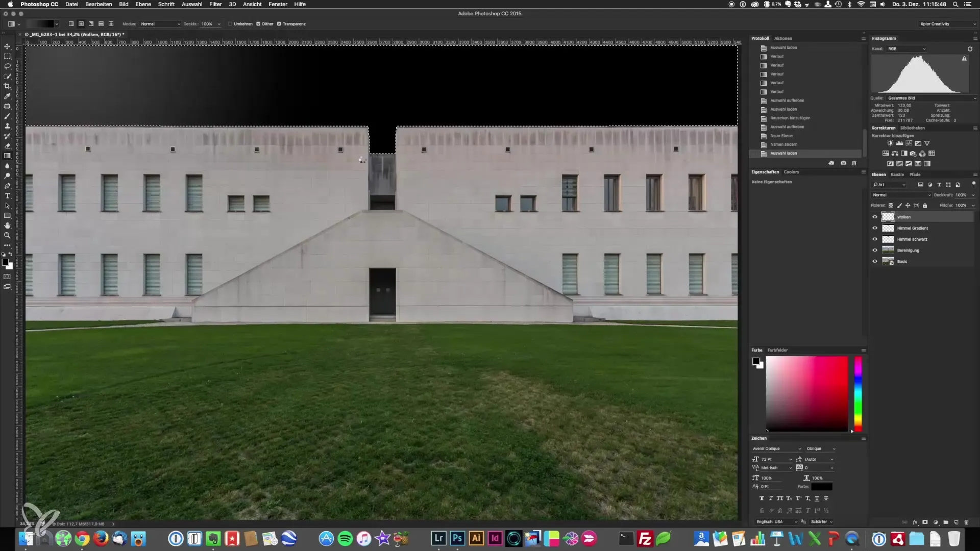Image resolution: width=980 pixels, height=551 pixels.
Task: Switch to the Coolors tab
Action: (x=791, y=172)
